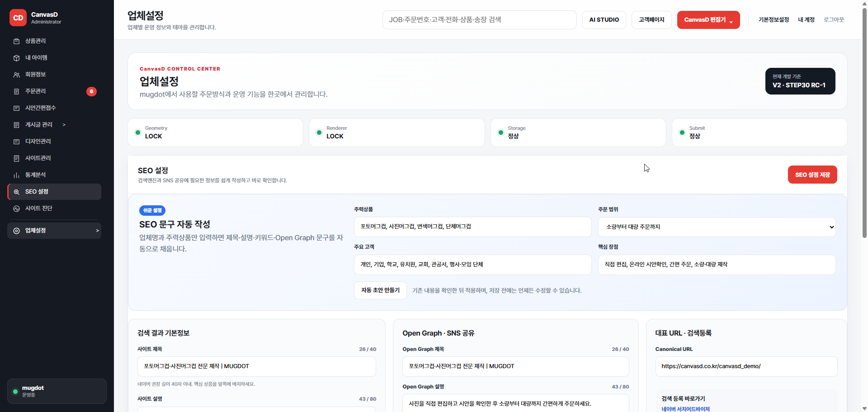Click the Open Graph 설명 input field
Image resolution: width=868 pixels, height=412 pixels.
click(515, 403)
